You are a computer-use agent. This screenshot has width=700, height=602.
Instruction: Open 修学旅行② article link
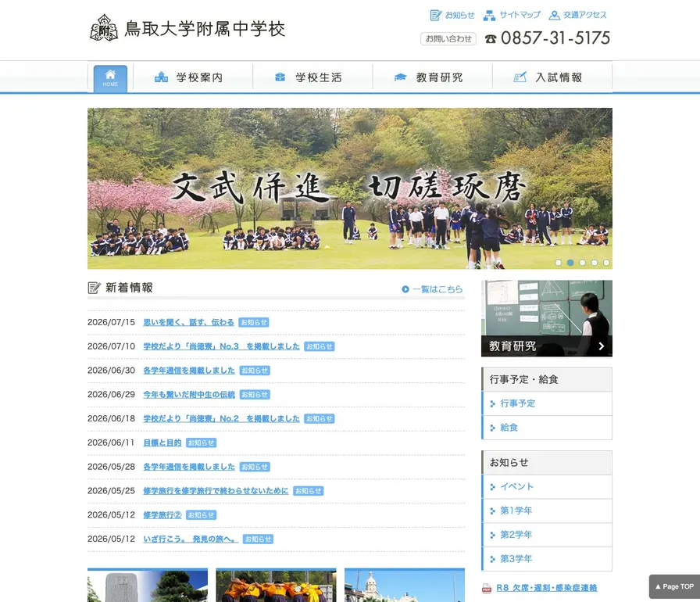coord(162,515)
